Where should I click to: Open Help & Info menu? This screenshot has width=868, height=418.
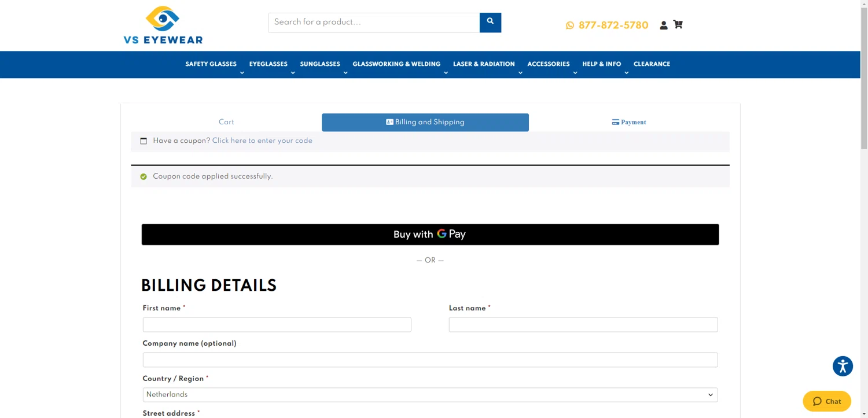(x=602, y=64)
